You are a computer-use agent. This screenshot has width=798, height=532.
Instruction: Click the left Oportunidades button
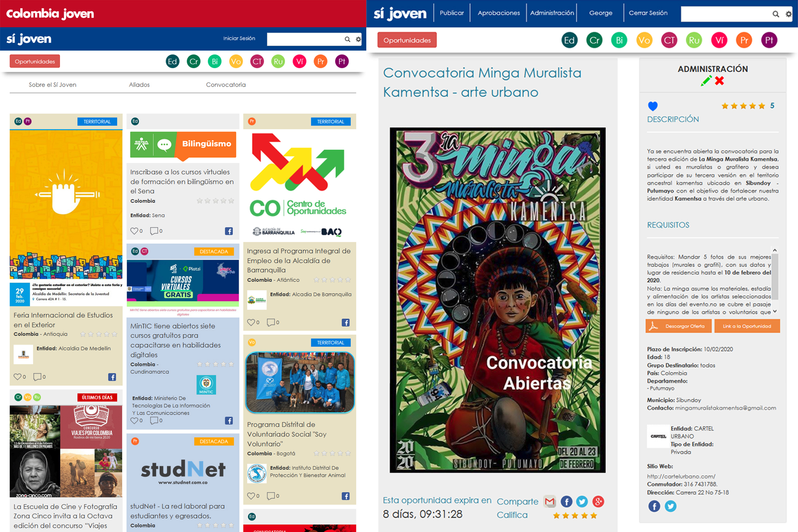(x=35, y=62)
